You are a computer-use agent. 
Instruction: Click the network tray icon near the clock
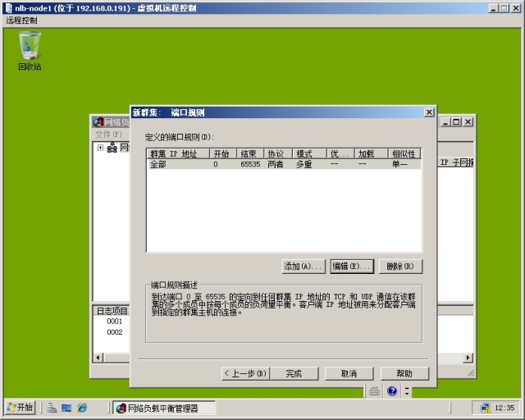tap(486, 408)
